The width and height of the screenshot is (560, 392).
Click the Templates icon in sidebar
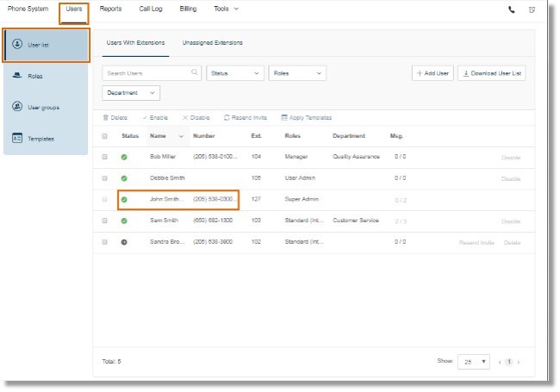(17, 138)
